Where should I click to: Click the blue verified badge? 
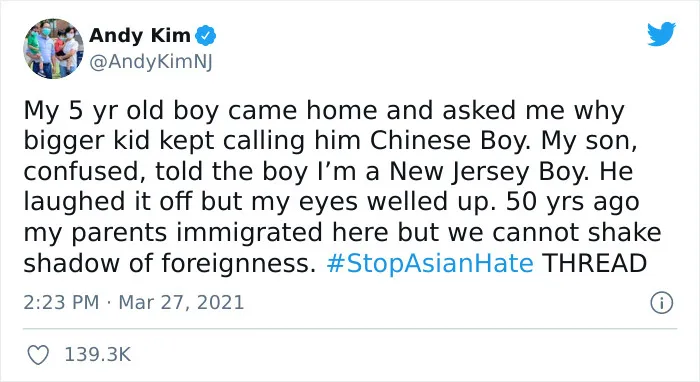pos(205,36)
